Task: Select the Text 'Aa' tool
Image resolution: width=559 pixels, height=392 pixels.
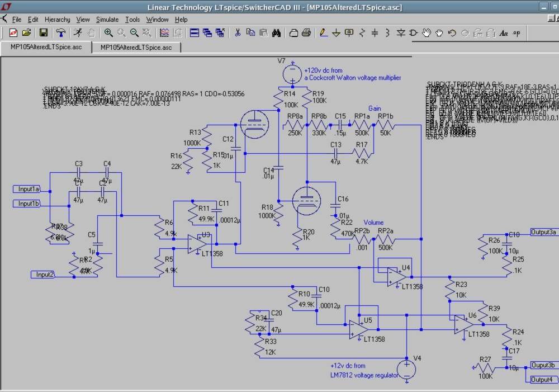Action: tap(504, 33)
